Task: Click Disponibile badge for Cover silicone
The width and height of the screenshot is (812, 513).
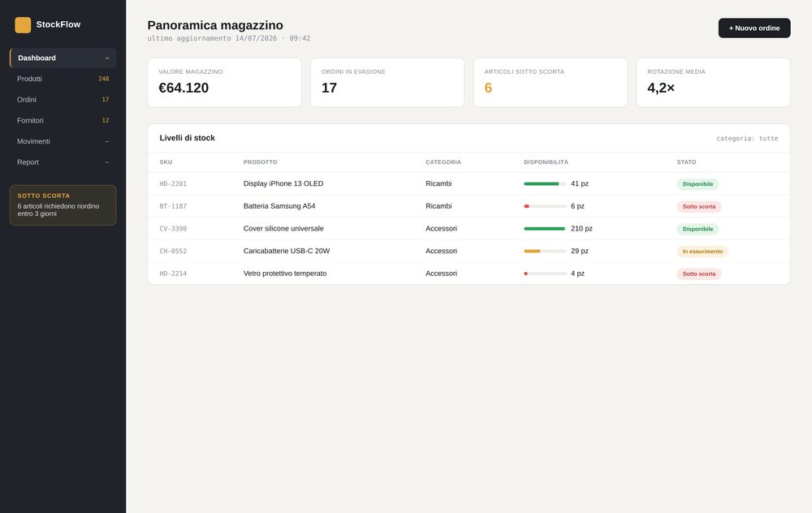Action: pyautogui.click(x=698, y=229)
